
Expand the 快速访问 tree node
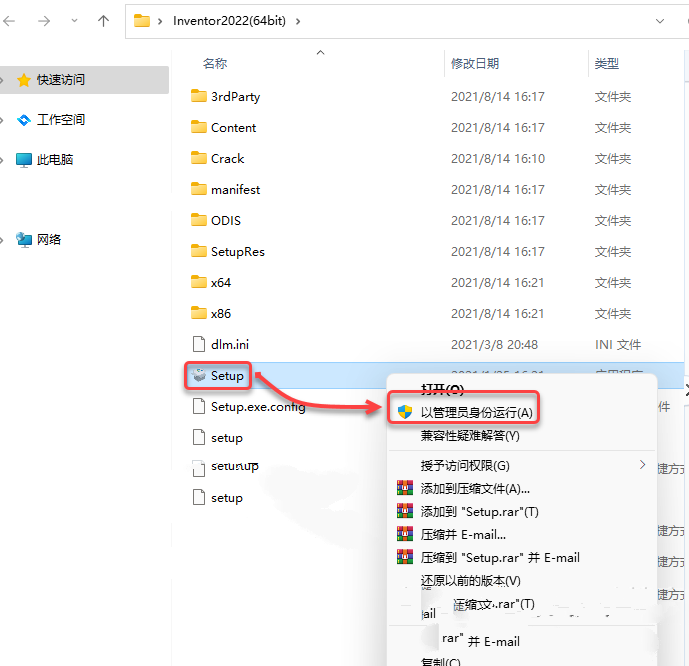coord(2,80)
